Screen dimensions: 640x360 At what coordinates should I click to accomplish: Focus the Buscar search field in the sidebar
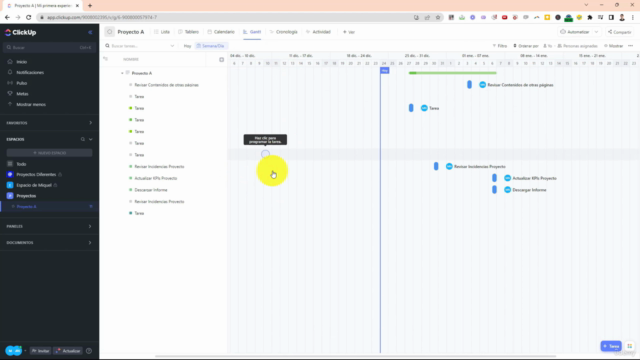click(x=49, y=47)
